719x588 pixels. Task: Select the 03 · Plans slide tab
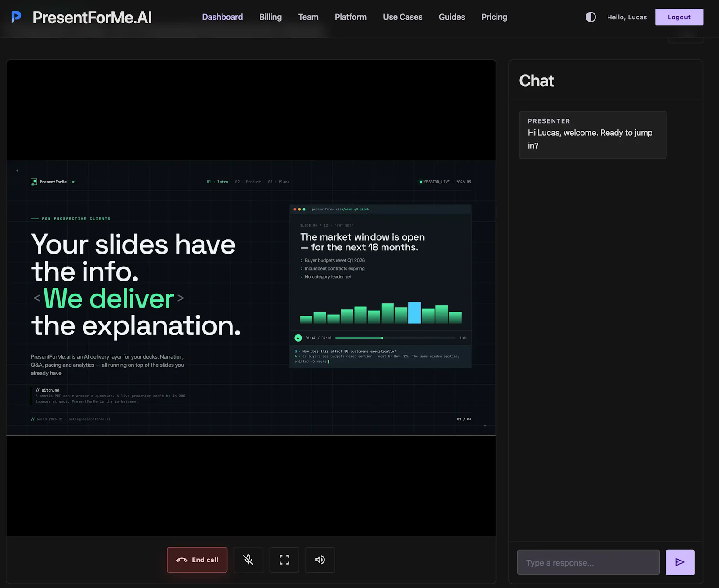click(279, 182)
